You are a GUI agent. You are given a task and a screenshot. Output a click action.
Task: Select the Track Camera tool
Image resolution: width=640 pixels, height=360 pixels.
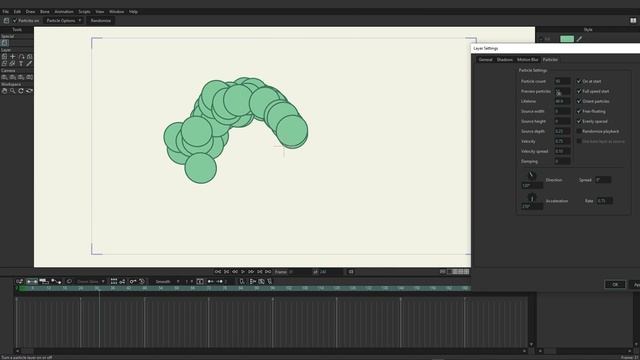click(4, 77)
